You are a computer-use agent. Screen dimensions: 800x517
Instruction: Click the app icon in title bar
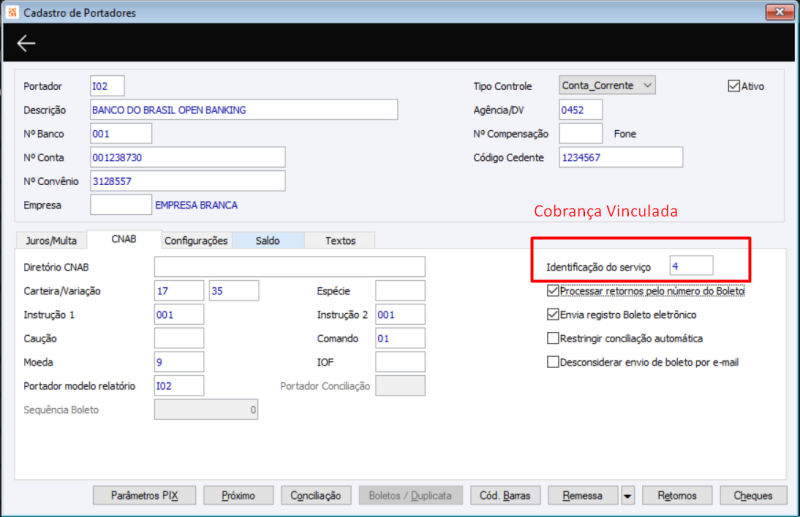12,12
